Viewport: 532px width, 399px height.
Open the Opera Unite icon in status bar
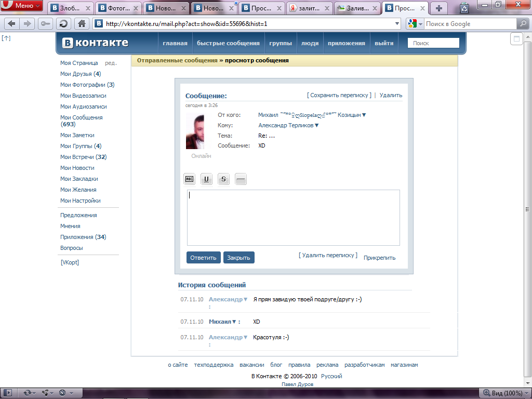(45, 393)
